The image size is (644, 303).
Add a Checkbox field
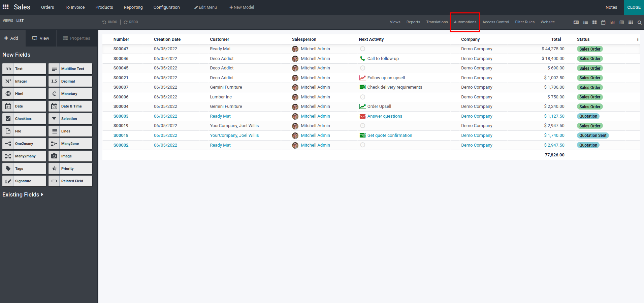click(24, 119)
